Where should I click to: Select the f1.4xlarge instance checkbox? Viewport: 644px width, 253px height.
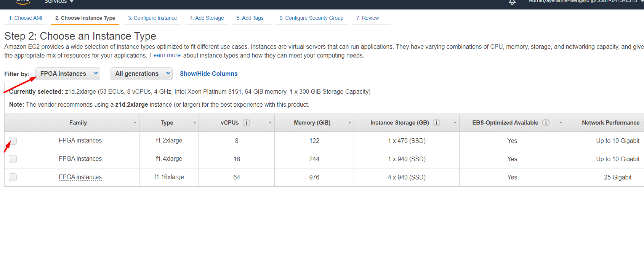pos(13,159)
